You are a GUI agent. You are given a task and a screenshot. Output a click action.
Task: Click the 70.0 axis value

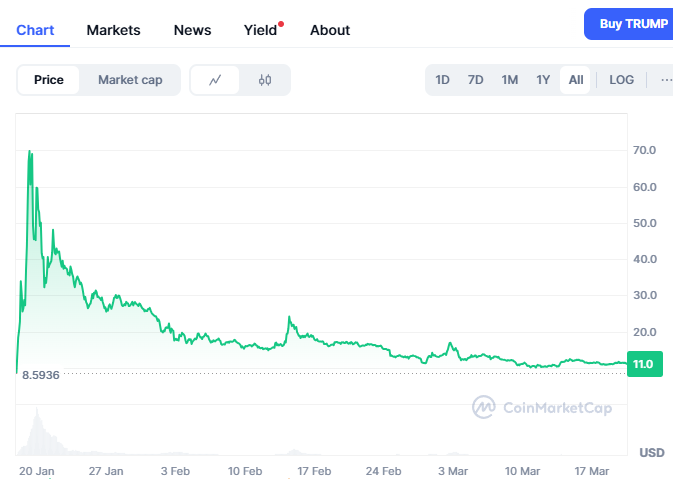(x=644, y=150)
